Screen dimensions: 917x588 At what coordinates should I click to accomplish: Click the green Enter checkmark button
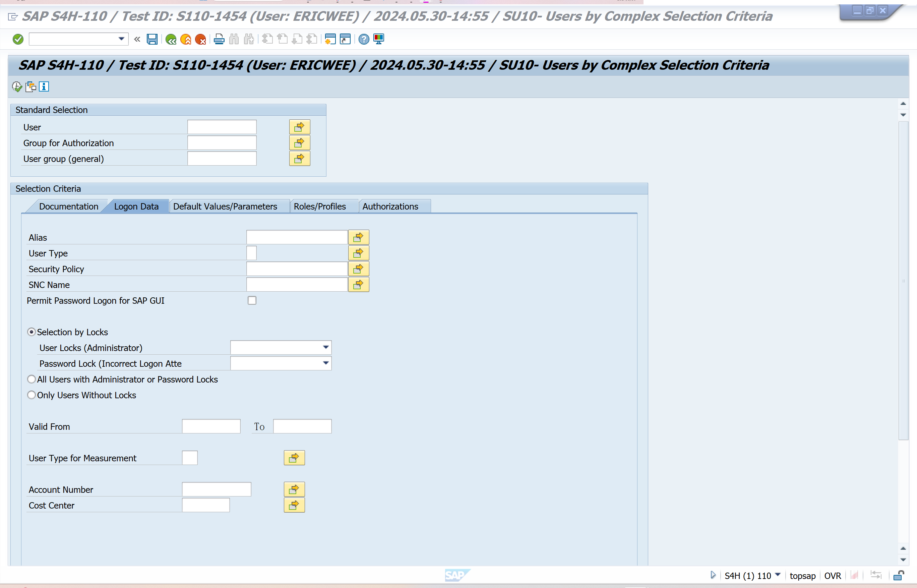click(18, 39)
